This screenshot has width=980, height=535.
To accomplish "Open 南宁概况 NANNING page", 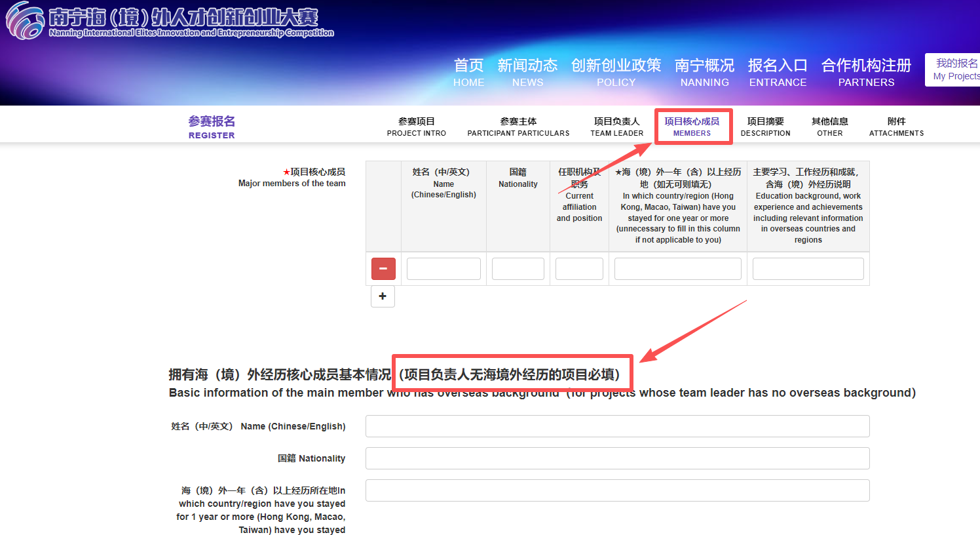I will coord(705,73).
